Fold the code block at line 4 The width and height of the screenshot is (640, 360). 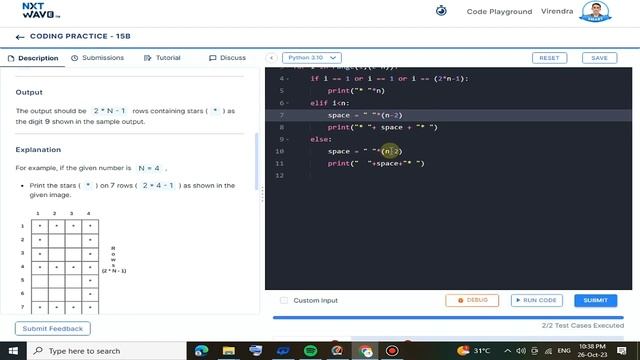pyautogui.click(x=287, y=79)
